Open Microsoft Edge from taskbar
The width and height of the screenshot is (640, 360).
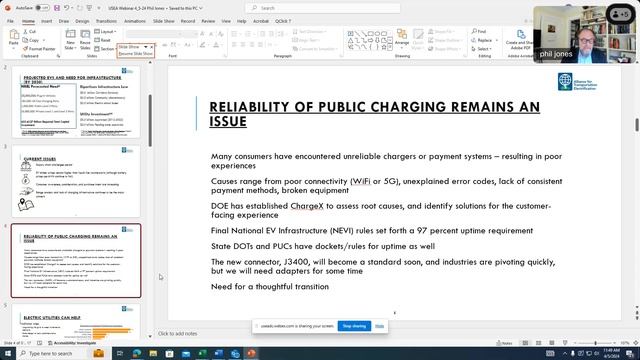point(137,353)
